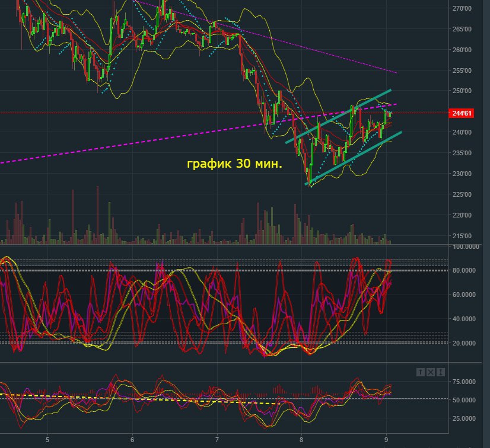Click the 225'00 price axis label
Screen dimensions: 490x448
coord(462,194)
